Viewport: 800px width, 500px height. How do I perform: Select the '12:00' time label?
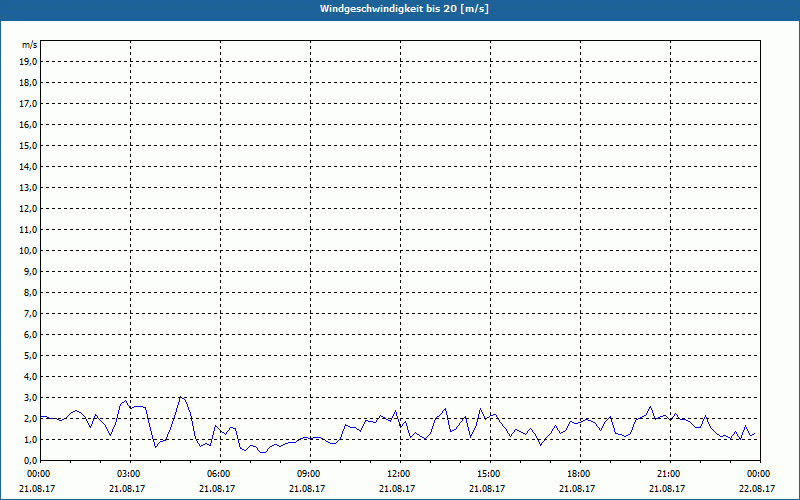tap(401, 474)
